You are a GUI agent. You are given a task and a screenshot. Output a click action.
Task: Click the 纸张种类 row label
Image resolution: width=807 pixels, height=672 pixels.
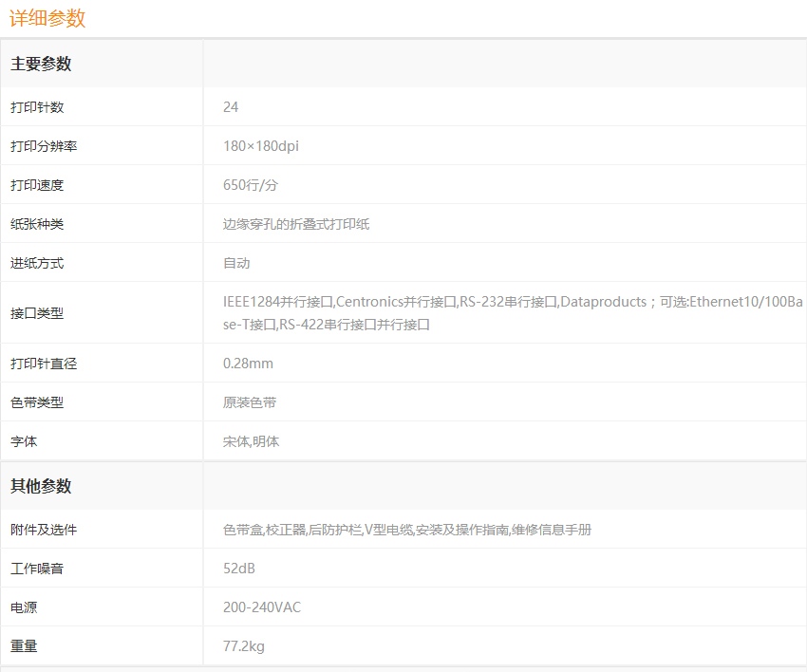click(37, 224)
